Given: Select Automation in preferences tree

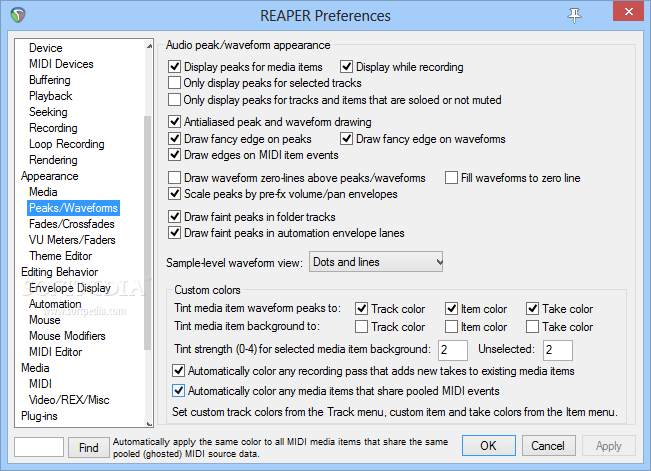Looking at the screenshot, I should tap(55, 304).
